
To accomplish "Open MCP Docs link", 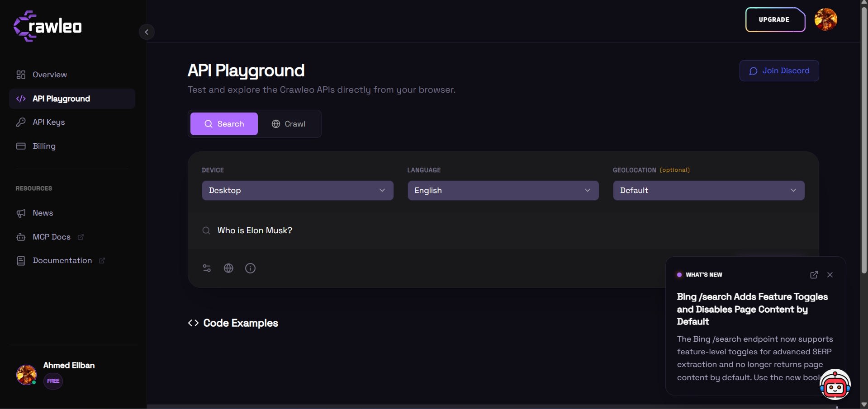I will 72,237.
